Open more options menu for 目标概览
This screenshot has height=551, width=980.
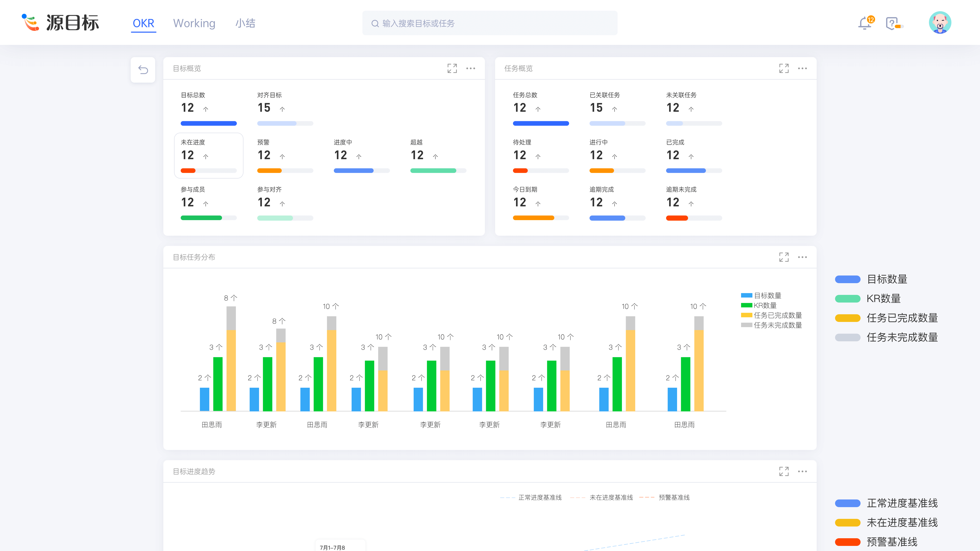(x=471, y=68)
